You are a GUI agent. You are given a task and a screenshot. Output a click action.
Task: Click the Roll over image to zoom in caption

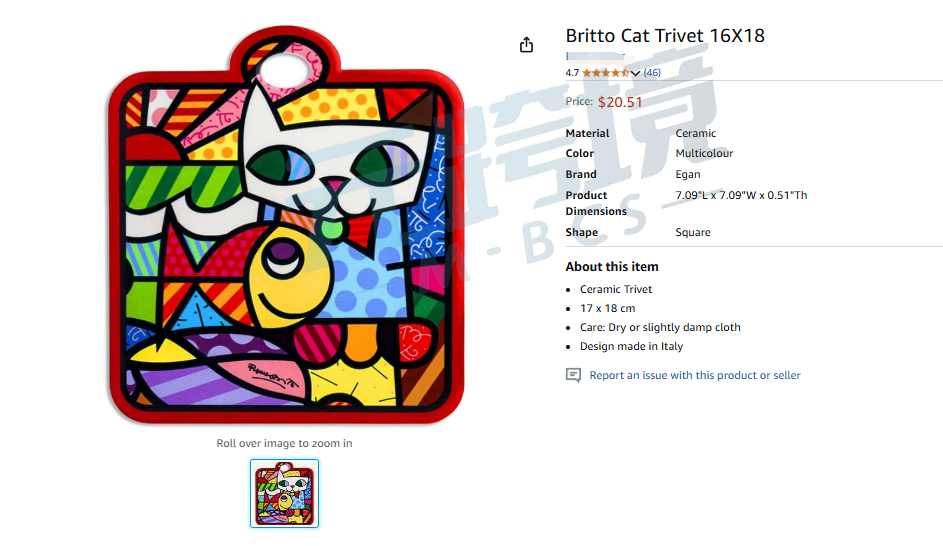click(284, 443)
